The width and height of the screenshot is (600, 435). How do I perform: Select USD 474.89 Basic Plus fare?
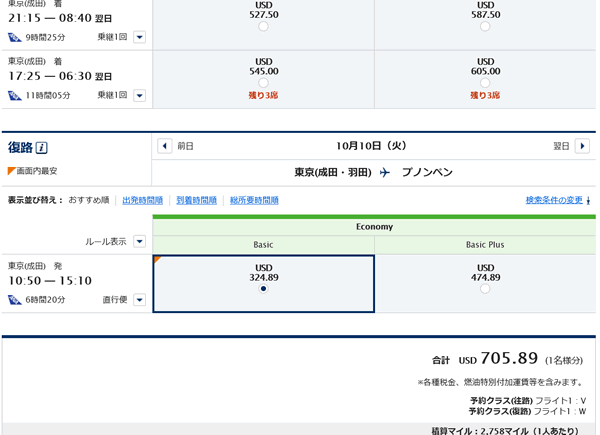click(485, 289)
